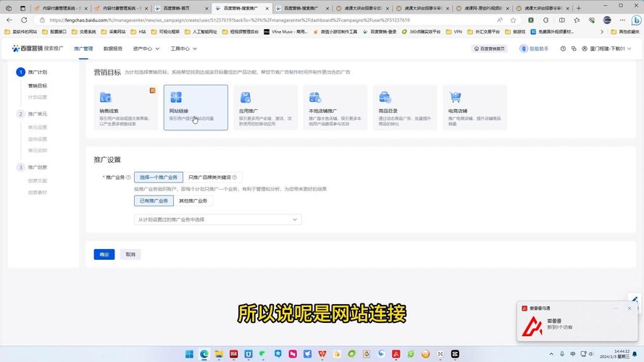This screenshot has height=362, width=644.
Task: Open the 其他收藏夹 bookmarks folder
Action: tap(624, 32)
